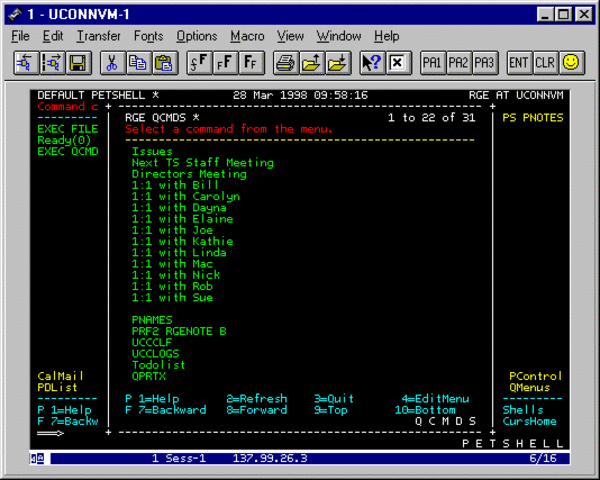
Task: Select 1:1 with Bill entry
Action: click(175, 185)
